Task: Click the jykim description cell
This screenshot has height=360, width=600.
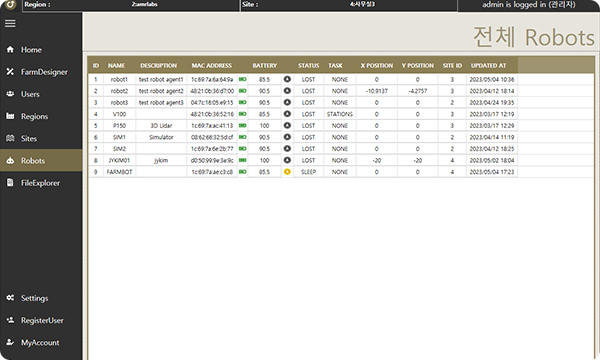Action: 161,160
